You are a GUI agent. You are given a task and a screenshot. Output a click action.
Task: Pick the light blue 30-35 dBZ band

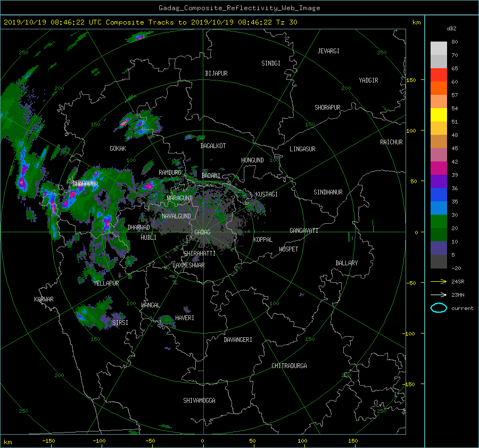tap(439, 208)
